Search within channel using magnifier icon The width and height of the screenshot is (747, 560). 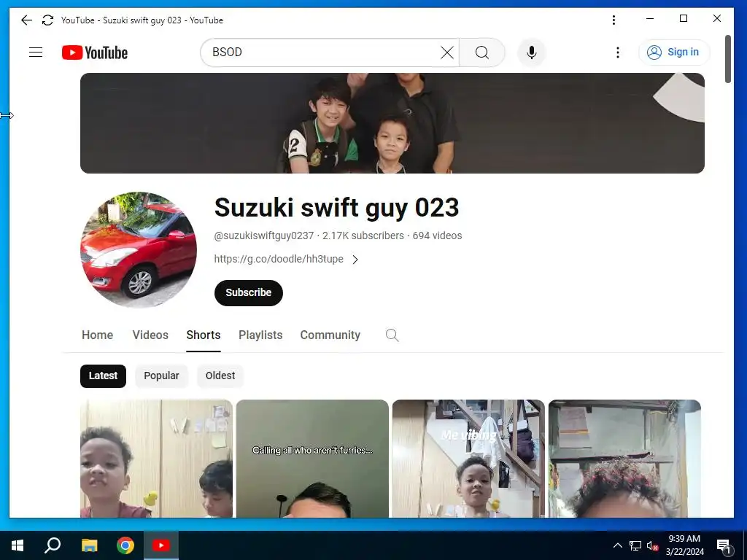392,335
